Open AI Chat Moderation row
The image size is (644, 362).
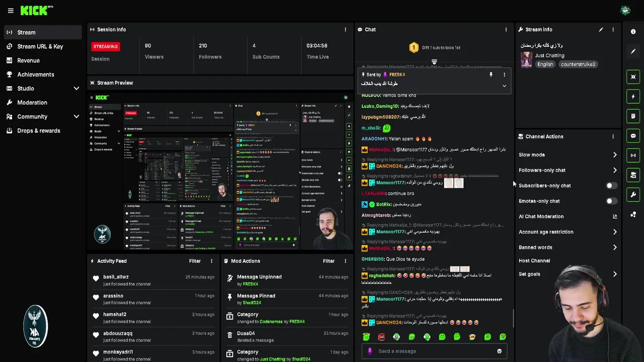[568, 217]
